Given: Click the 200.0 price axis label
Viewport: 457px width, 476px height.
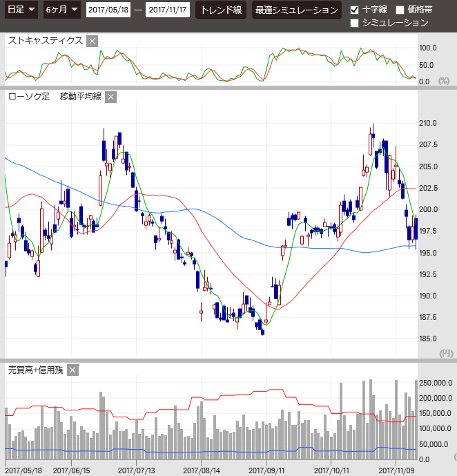Looking at the screenshot, I should click(429, 209).
